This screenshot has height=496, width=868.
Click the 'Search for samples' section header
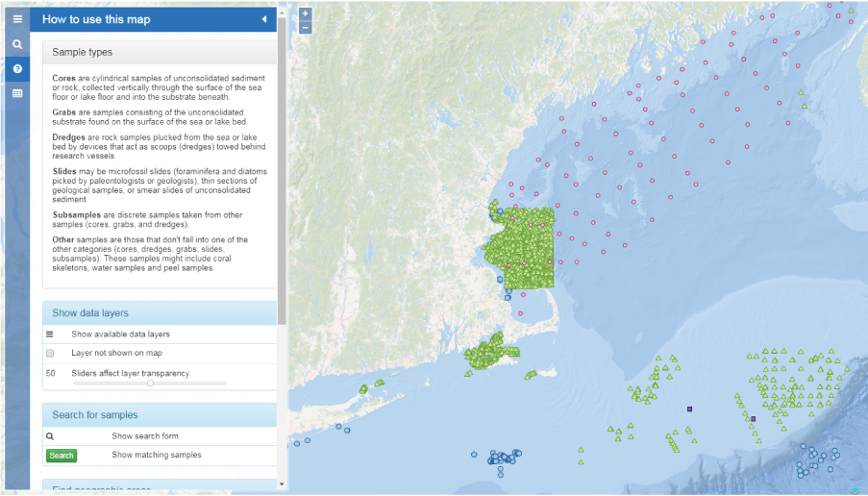tap(159, 415)
